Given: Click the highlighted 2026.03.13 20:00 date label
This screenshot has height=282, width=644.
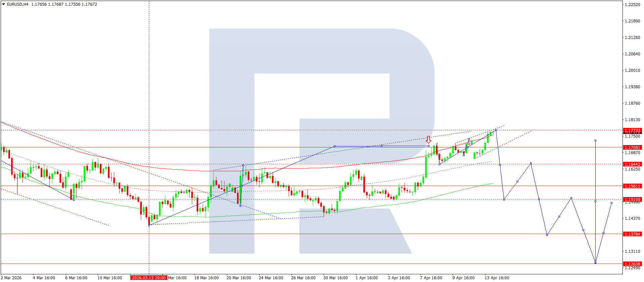Looking at the screenshot, I should point(149,278).
